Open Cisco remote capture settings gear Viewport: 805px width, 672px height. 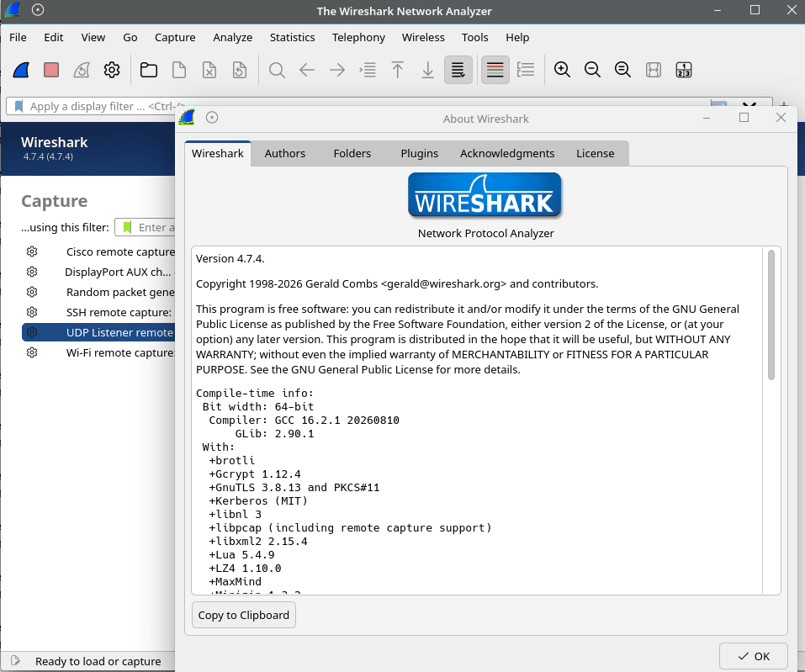click(x=32, y=251)
